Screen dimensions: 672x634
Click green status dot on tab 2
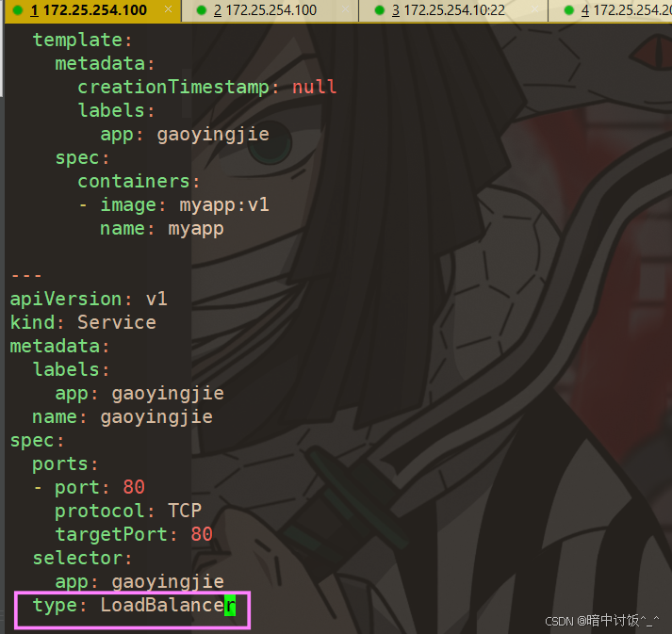[x=201, y=10]
